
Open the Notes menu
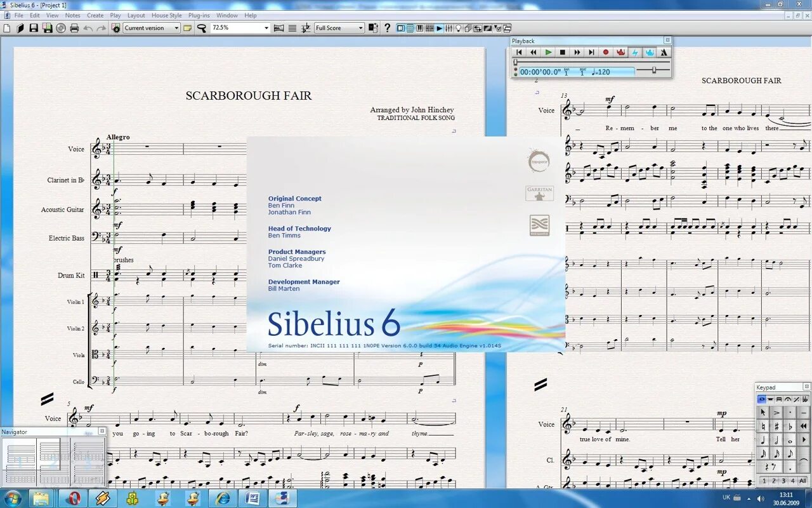pos(72,15)
